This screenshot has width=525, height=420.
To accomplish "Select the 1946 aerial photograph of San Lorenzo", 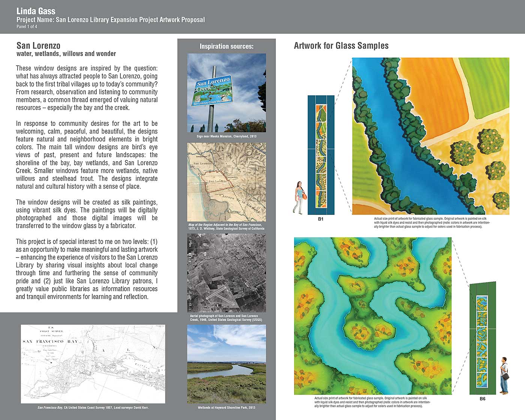I will click(x=226, y=273).
